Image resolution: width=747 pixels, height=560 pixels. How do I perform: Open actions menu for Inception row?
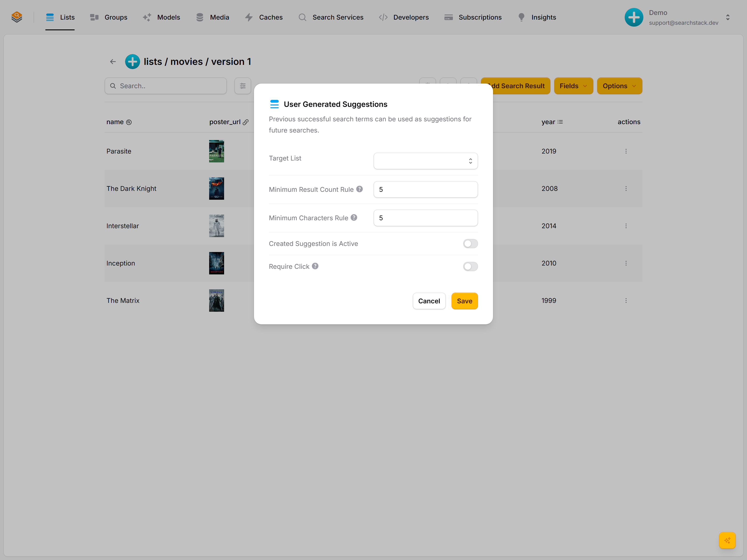[626, 263]
